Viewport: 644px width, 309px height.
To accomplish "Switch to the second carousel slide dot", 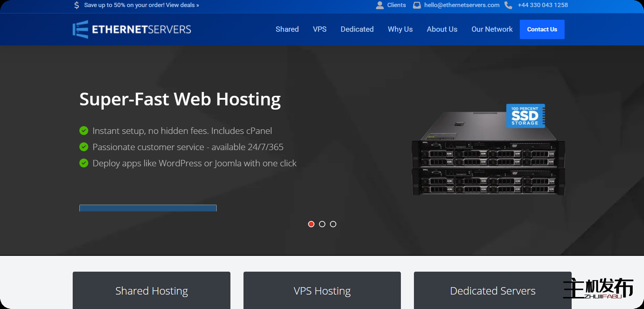I will (x=322, y=224).
